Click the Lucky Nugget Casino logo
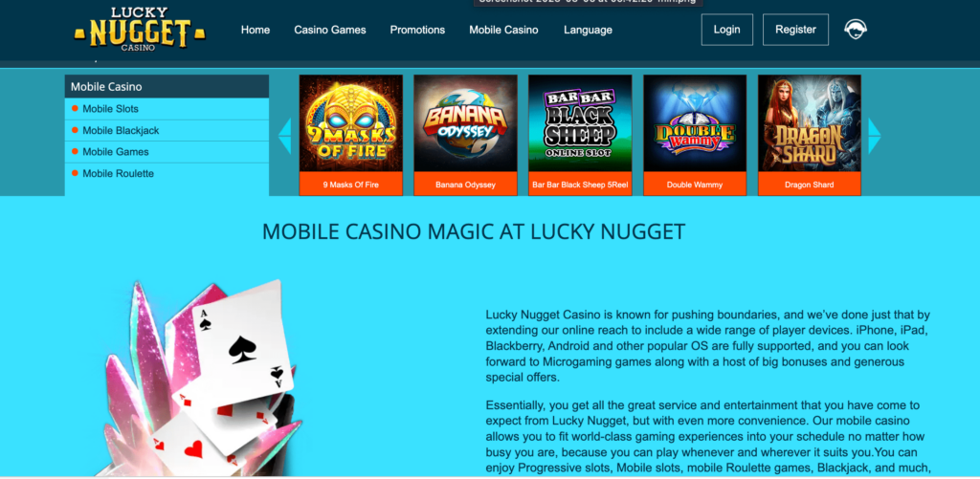980x479 pixels. [x=140, y=30]
